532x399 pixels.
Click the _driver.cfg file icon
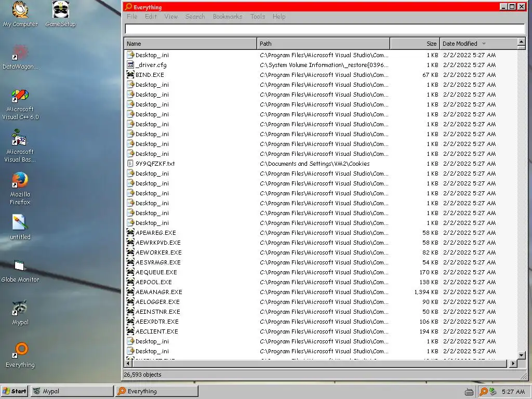[130, 64]
